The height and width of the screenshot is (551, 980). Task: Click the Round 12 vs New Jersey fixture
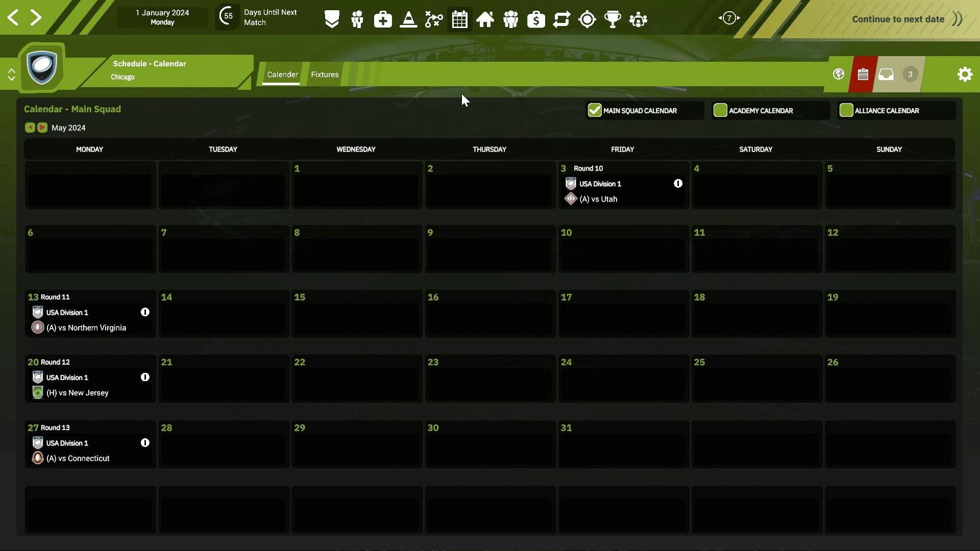pyautogui.click(x=78, y=393)
